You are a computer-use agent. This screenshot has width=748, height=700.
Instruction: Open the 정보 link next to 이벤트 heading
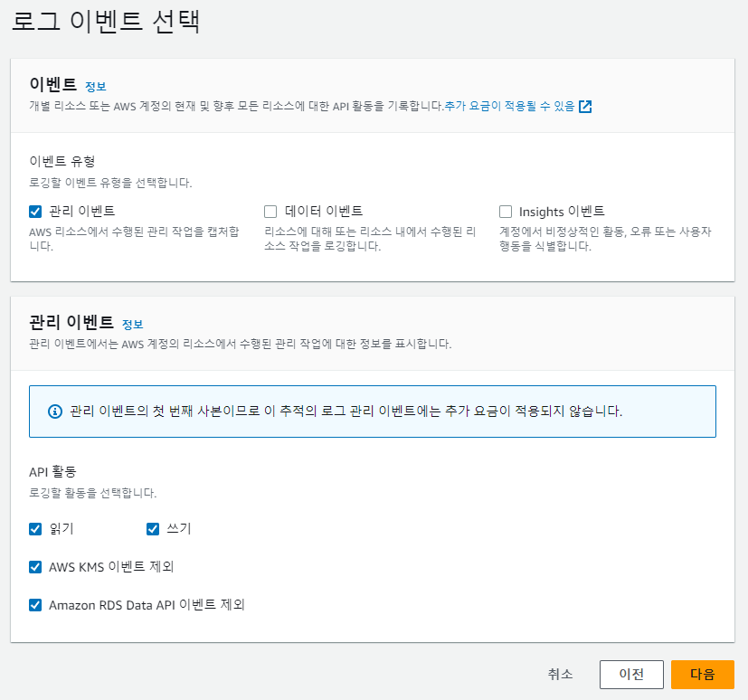95,87
